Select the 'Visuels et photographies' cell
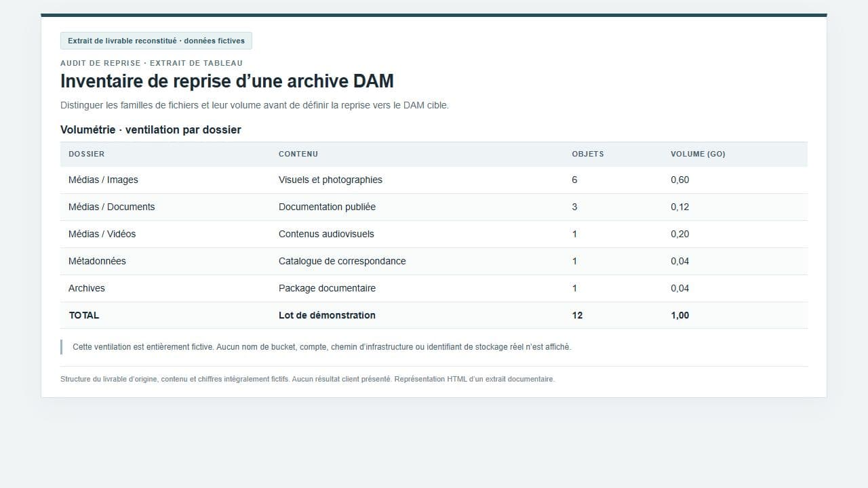The height and width of the screenshot is (488, 868). tap(330, 180)
